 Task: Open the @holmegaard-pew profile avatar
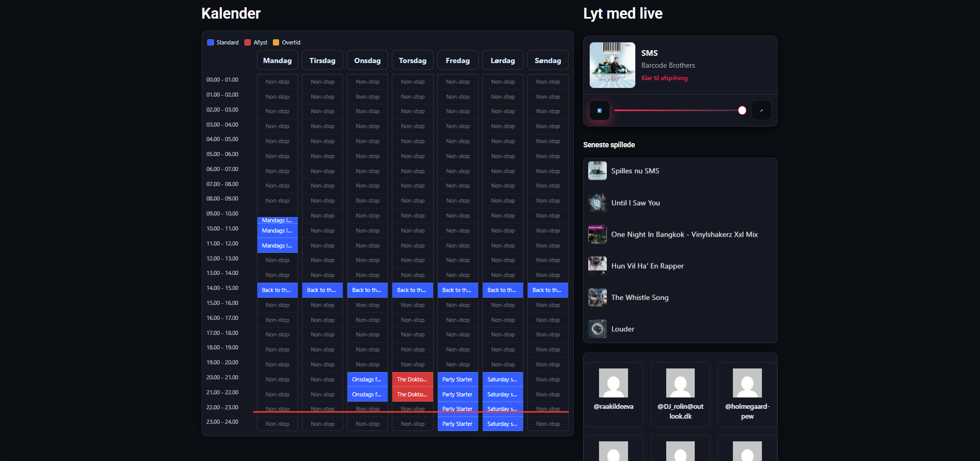[747, 383]
